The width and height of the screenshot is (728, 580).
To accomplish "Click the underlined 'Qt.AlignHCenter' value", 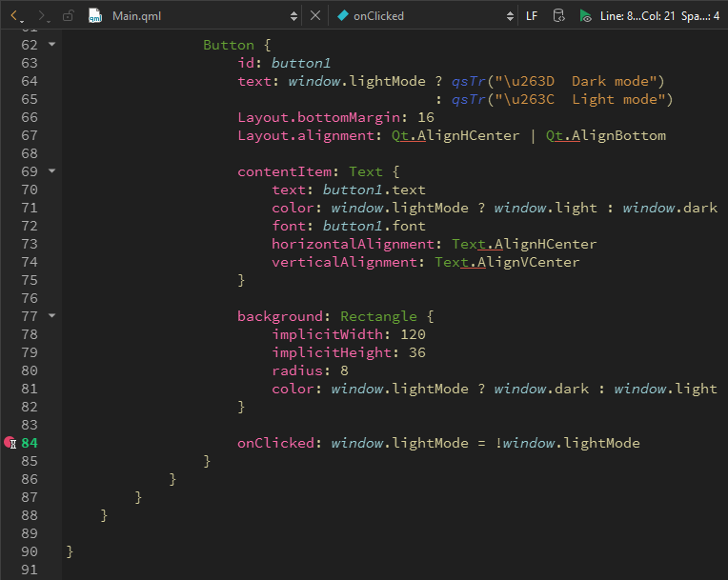I will click(455, 135).
